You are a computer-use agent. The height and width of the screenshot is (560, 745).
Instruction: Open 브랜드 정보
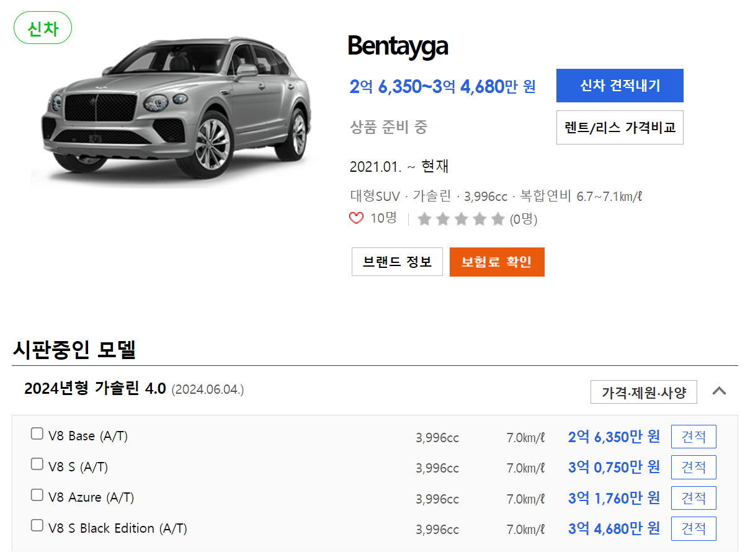click(397, 262)
